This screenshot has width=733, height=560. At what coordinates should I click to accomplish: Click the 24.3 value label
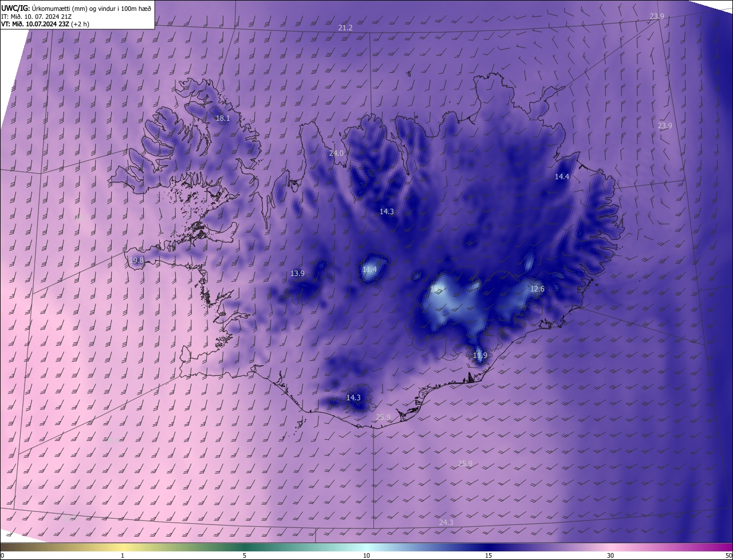446,522
